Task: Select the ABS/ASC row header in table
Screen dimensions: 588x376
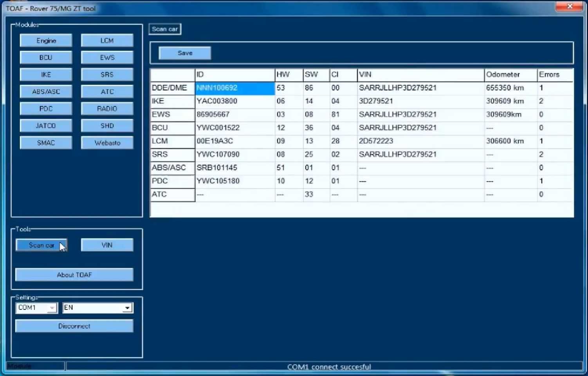Action: click(173, 168)
